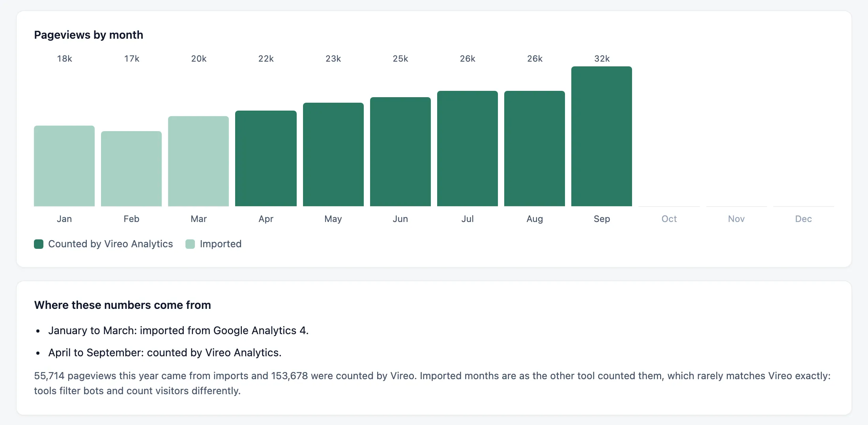Image resolution: width=868 pixels, height=425 pixels.
Task: Click the 'April to September' bullet line
Action: 165,353
